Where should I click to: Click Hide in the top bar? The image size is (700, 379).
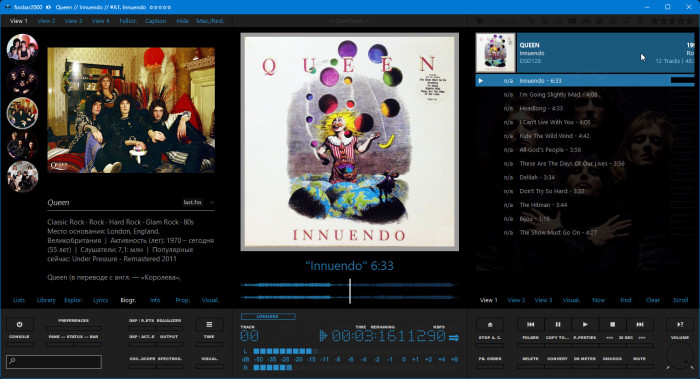coord(182,21)
